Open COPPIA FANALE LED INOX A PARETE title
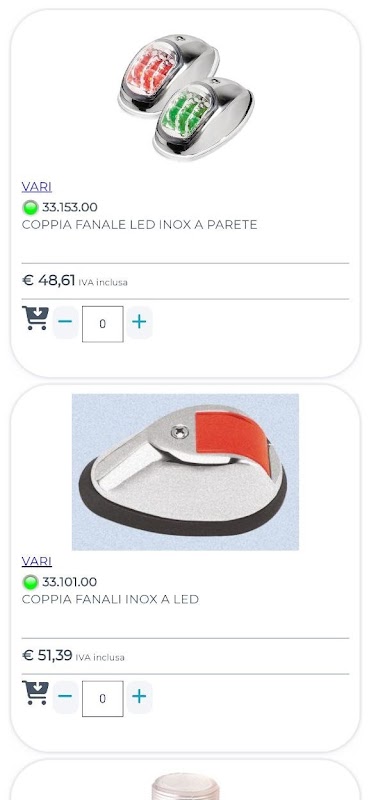This screenshot has width=369, height=800. 139,225
